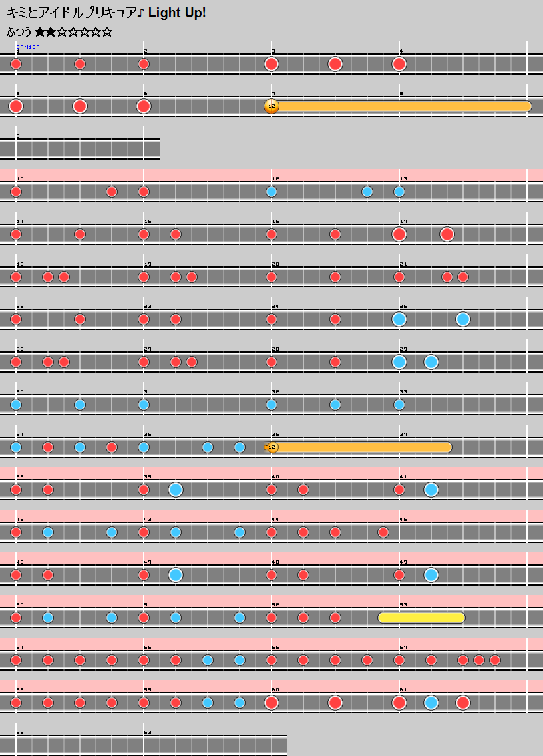Click the measure 63 number marker
Viewport: 543px width, 756px height.
(148, 732)
